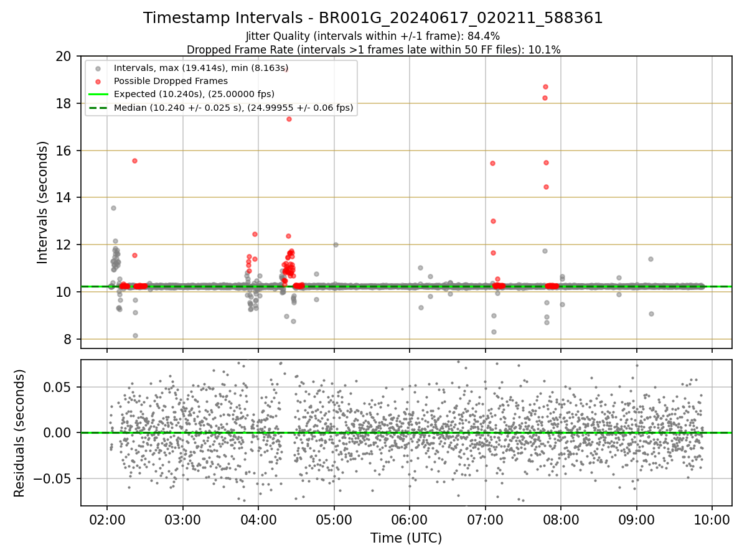Image resolution: width=747 pixels, height=560 pixels.
Task: Click the gray point at 12s near 05:00
Action: [336, 245]
